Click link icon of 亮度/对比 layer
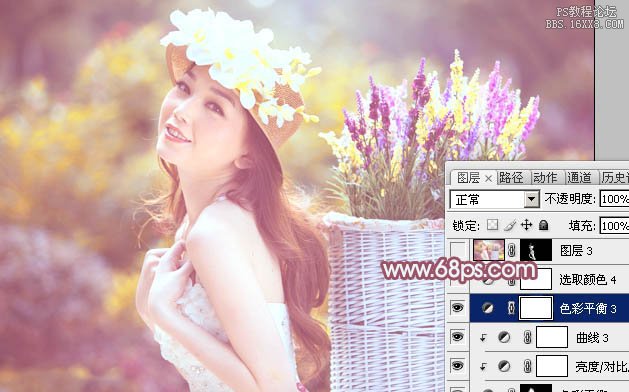Viewport: 629px width, 392px height. 528,366
